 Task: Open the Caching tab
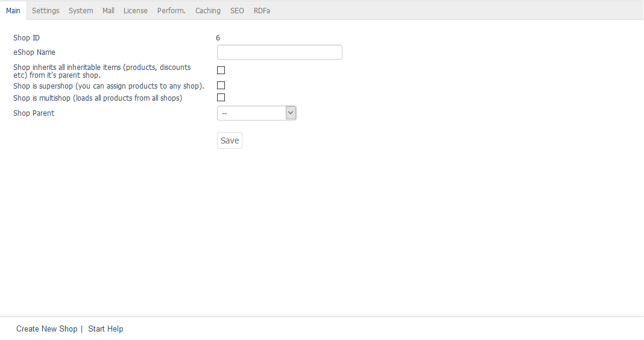coord(208,11)
